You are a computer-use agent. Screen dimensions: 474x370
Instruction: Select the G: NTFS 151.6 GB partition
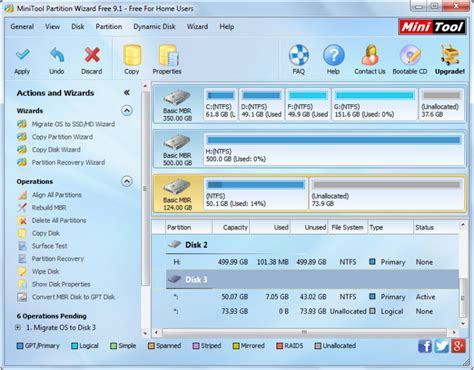point(375,104)
